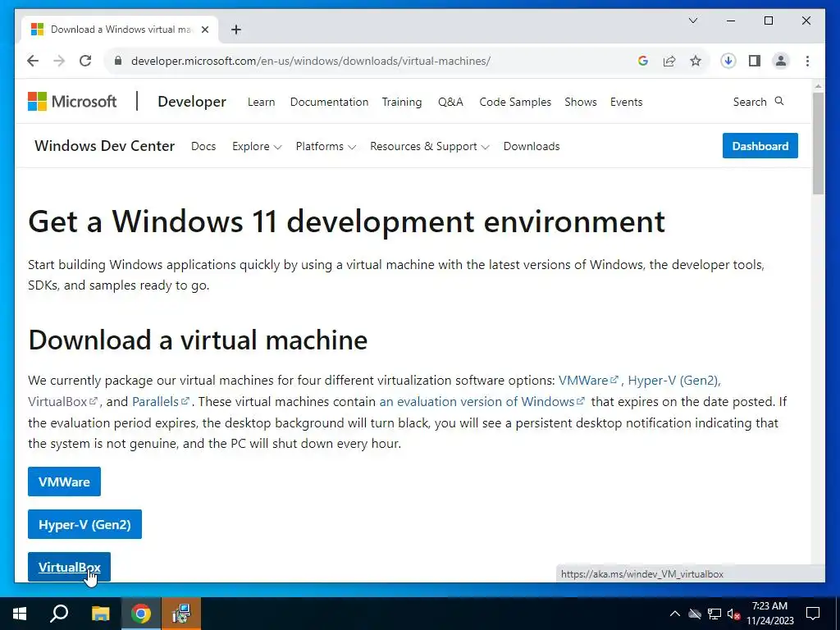Share this page via share icon
The width and height of the screenshot is (840, 630).
tap(669, 61)
